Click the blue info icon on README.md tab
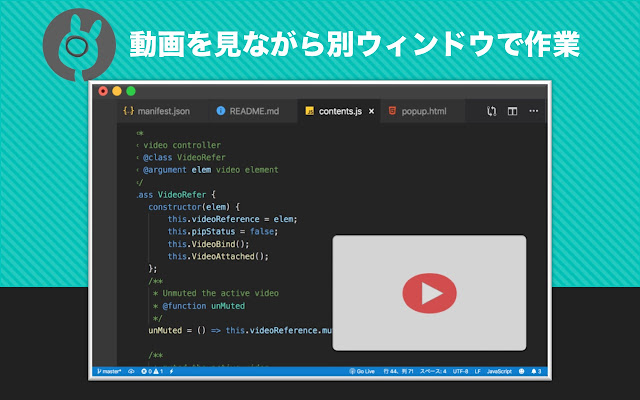This screenshot has height=400, width=640. pos(221,111)
